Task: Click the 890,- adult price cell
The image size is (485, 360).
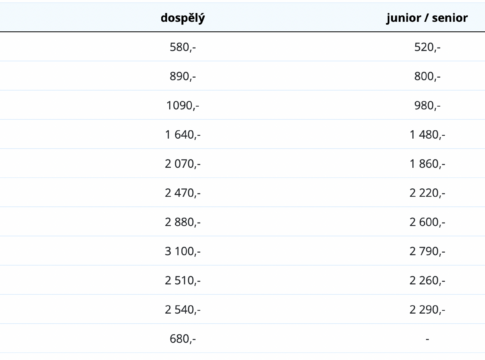Action: click(183, 76)
